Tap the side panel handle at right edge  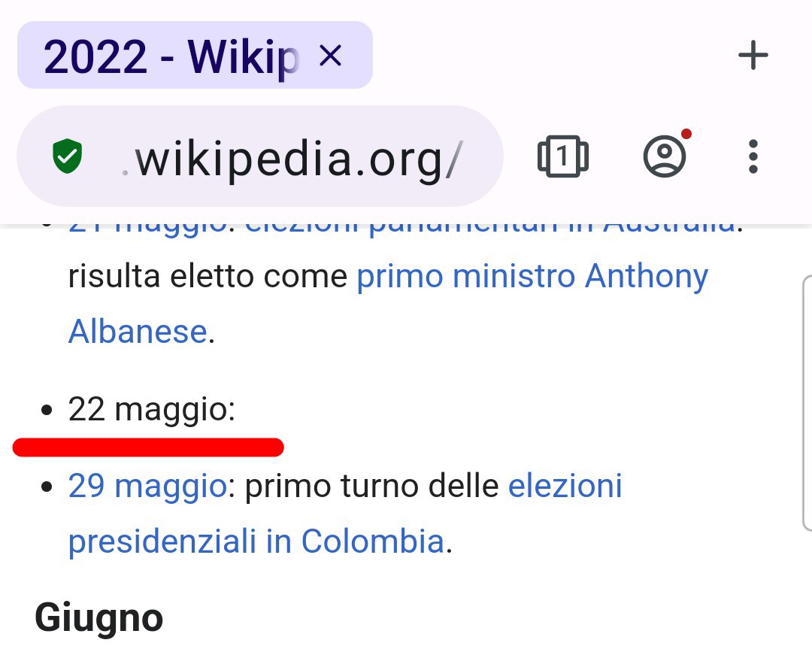807,404
